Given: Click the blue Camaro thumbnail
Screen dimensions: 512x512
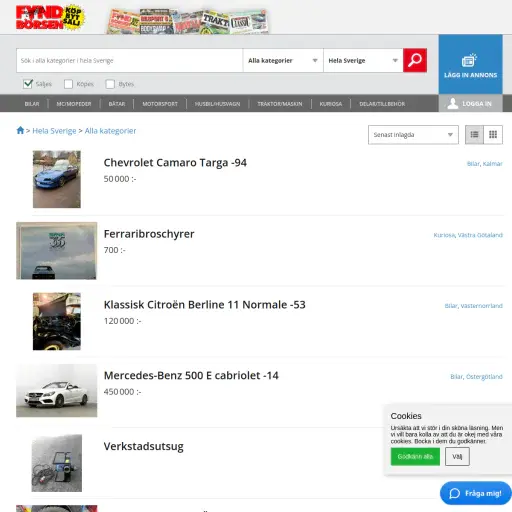Looking at the screenshot, I should tap(57, 179).
